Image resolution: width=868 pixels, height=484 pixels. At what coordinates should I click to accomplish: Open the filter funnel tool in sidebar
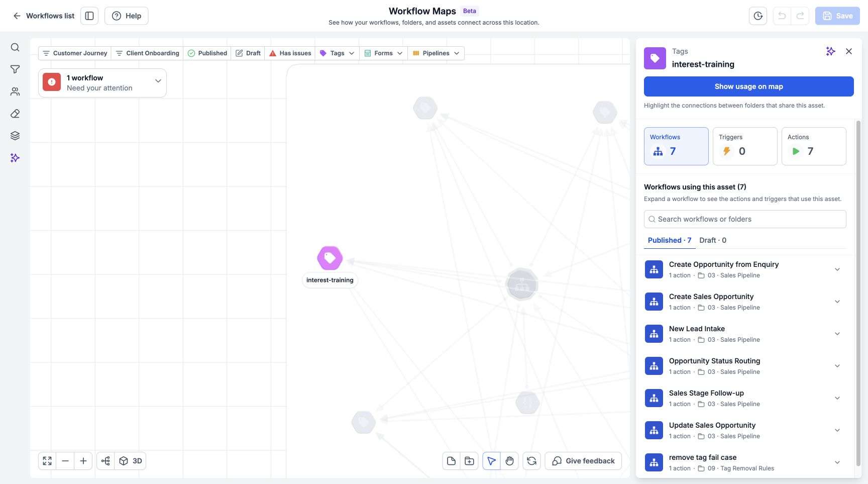[x=15, y=69]
